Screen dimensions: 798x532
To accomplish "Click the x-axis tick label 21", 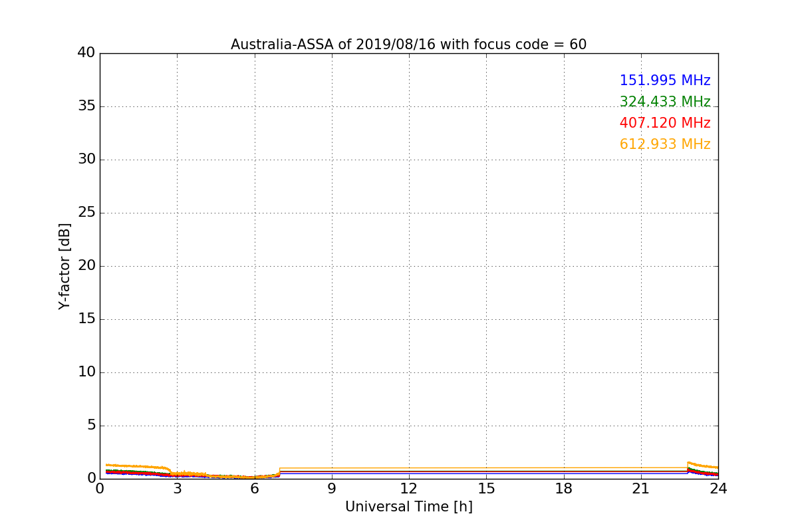I will [641, 489].
